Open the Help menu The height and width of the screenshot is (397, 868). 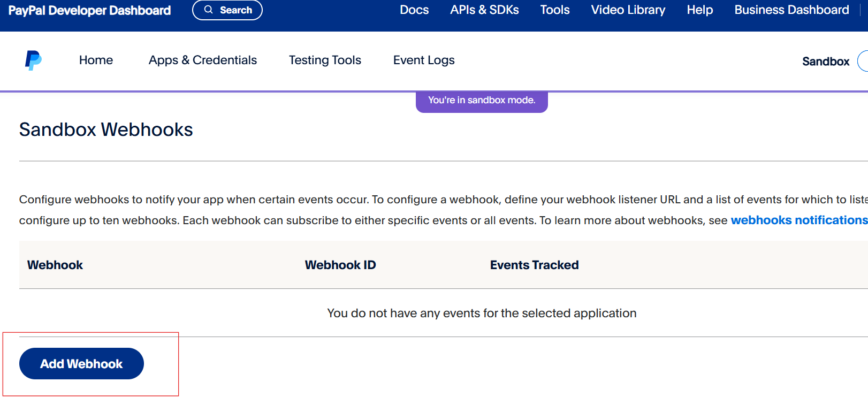click(x=700, y=10)
